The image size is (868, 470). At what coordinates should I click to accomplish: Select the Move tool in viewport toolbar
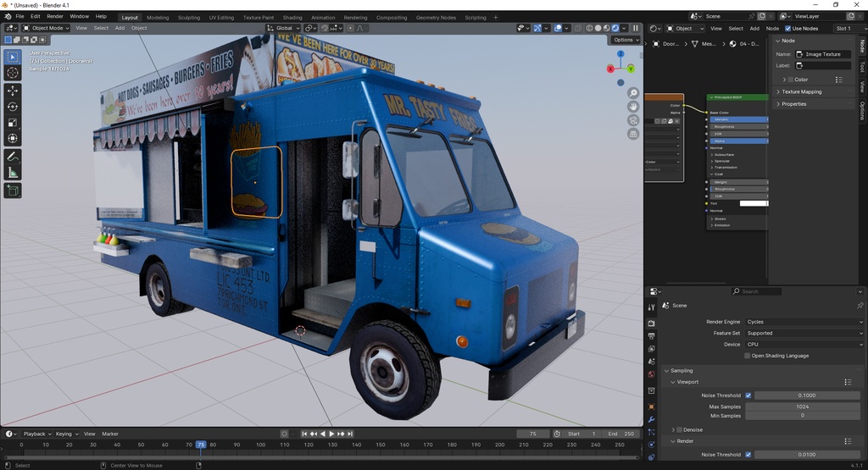12,90
